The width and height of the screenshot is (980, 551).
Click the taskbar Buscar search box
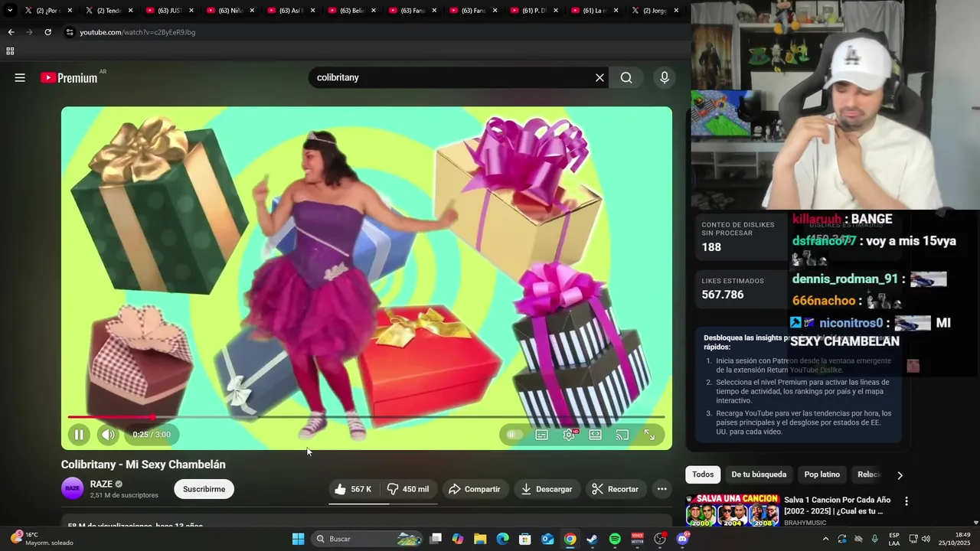coord(367,539)
